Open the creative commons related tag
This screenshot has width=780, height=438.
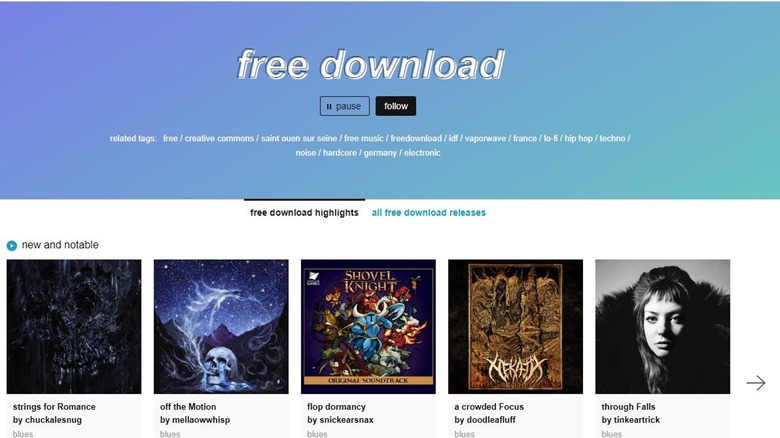(219, 138)
